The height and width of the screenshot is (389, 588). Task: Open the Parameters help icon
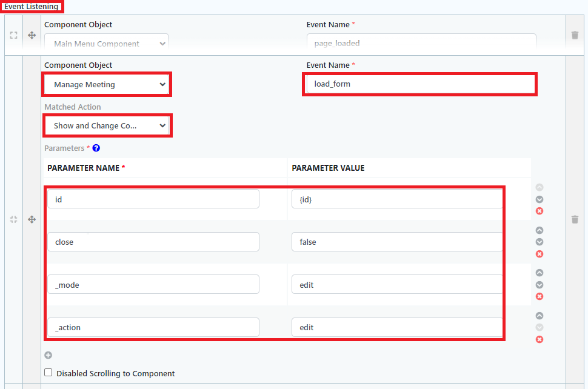(x=96, y=148)
